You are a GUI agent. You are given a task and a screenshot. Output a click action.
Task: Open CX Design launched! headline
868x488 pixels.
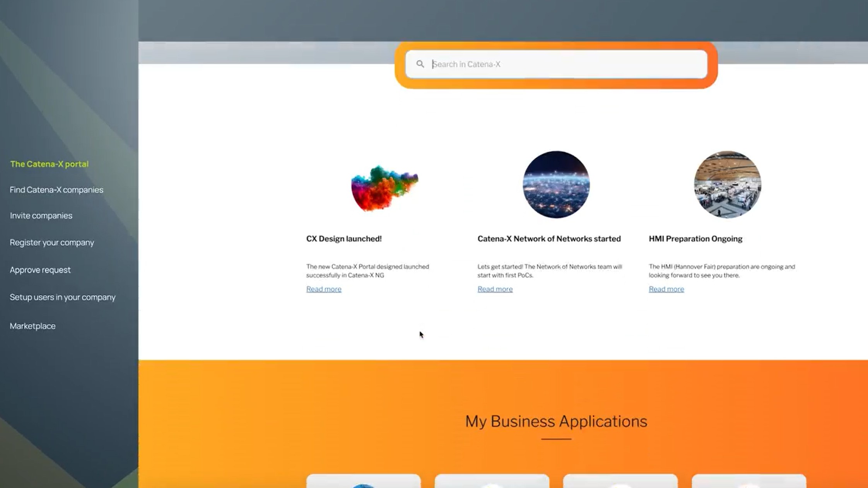pos(344,239)
